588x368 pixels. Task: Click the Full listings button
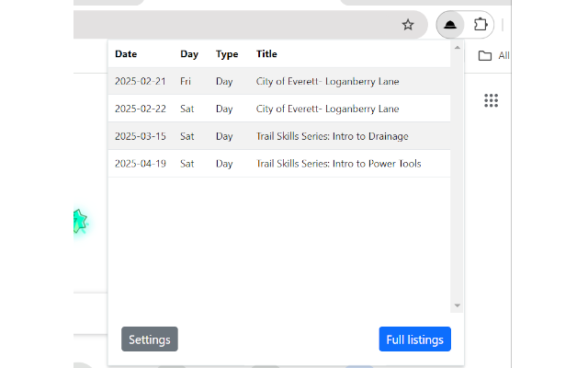coord(414,339)
